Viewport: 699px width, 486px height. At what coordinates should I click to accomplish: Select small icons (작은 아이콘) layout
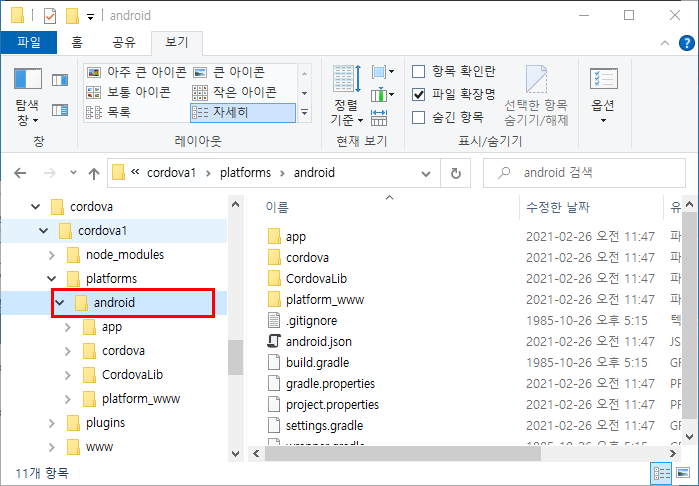(234, 92)
